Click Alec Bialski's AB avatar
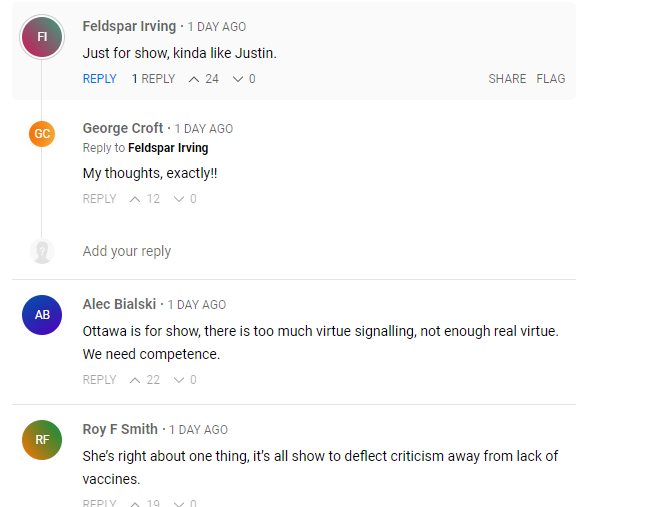 pyautogui.click(x=42, y=314)
